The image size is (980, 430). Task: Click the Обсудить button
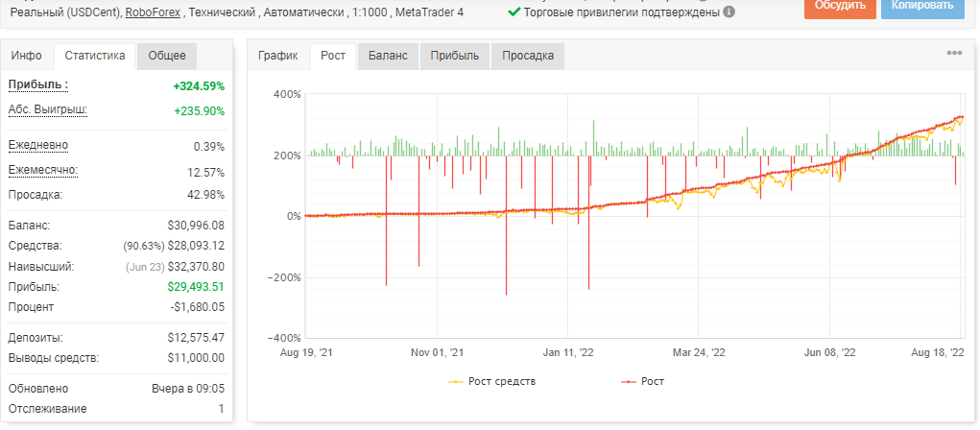pyautogui.click(x=840, y=7)
